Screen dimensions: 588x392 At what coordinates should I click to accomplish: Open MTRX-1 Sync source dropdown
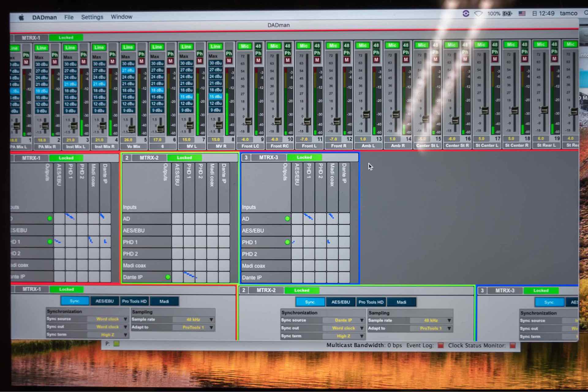(108, 319)
